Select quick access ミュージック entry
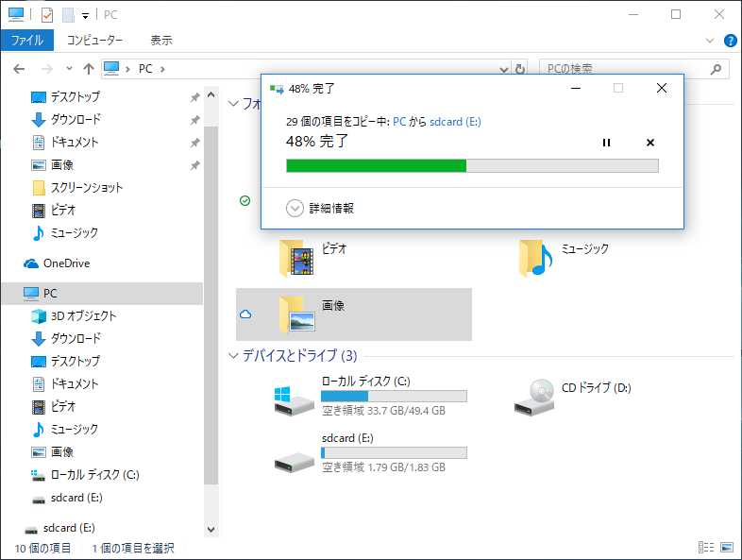Viewport: 742px width, 560px height. (75, 233)
